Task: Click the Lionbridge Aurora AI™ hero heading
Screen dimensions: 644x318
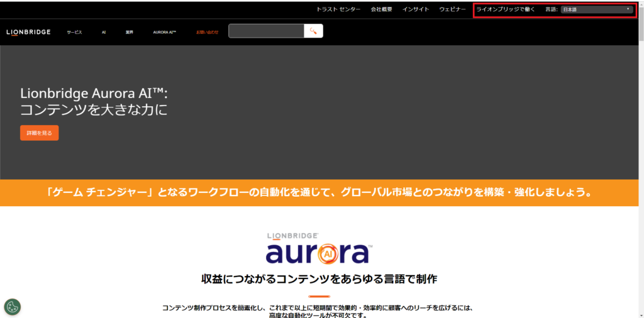Action: tap(94, 102)
